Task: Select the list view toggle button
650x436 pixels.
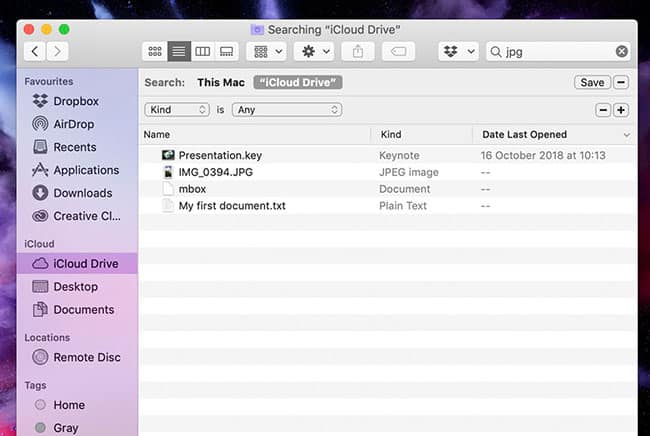Action: [x=179, y=51]
